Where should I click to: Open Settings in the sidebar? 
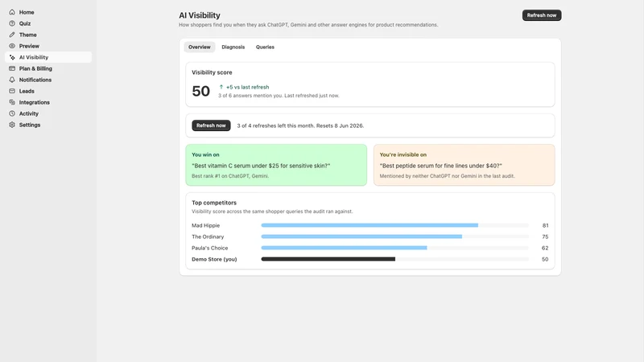(x=48, y=125)
